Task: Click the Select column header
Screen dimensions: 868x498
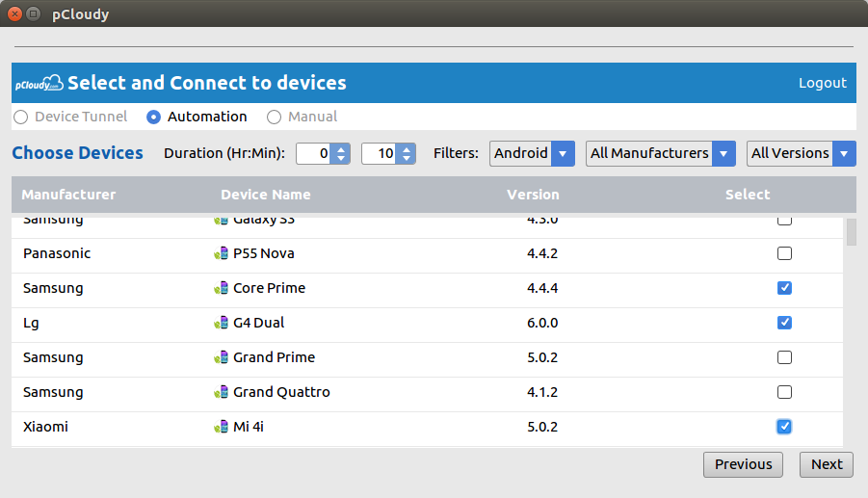Action: 748,195
